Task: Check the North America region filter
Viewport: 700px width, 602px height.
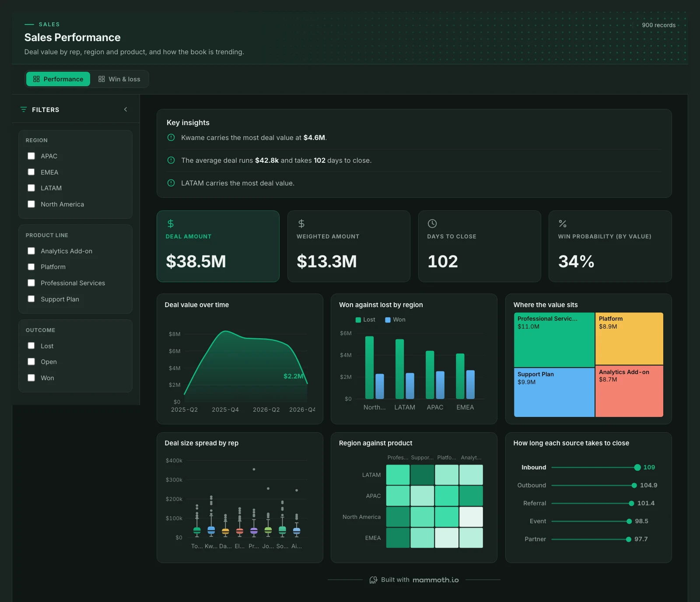Action: (31, 204)
